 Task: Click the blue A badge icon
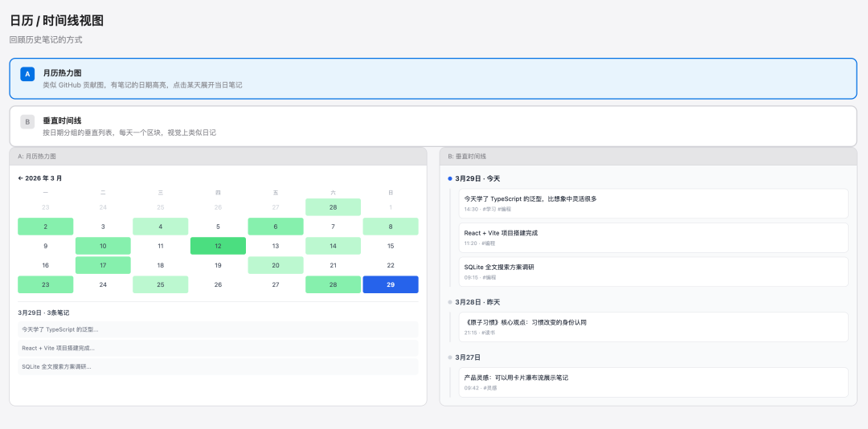27,74
